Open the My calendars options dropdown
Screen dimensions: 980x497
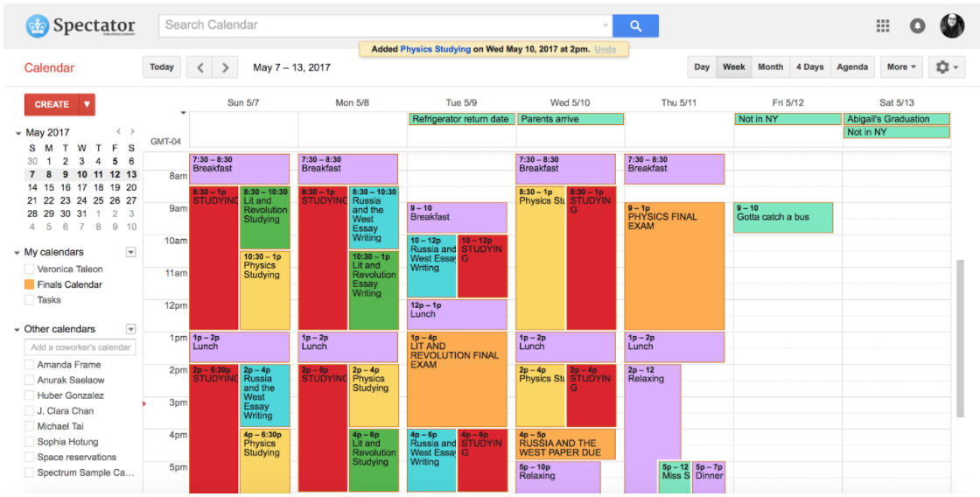[131, 252]
